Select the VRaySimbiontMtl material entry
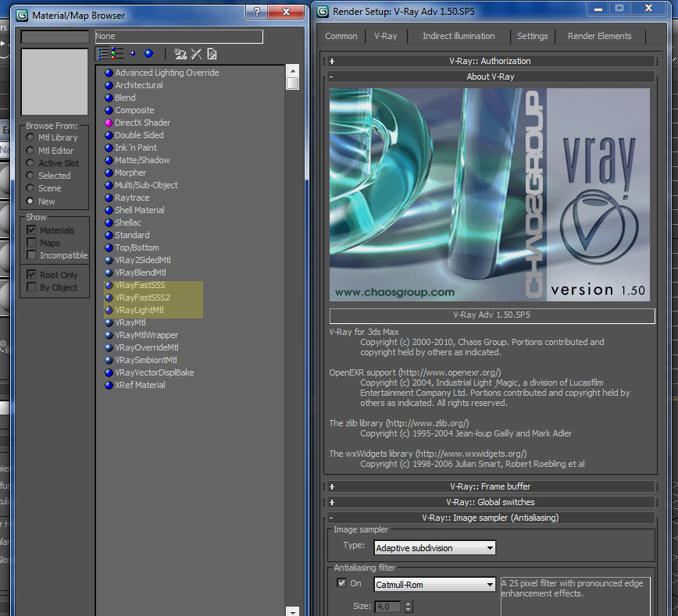The height and width of the screenshot is (616, 678). 146,361
